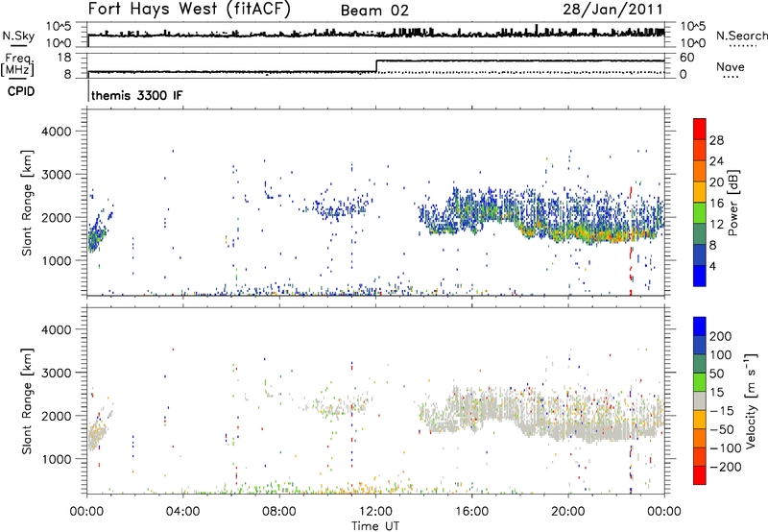The width and height of the screenshot is (768, 532).
Task: Click the 'CPID' row label
Action: [21, 91]
